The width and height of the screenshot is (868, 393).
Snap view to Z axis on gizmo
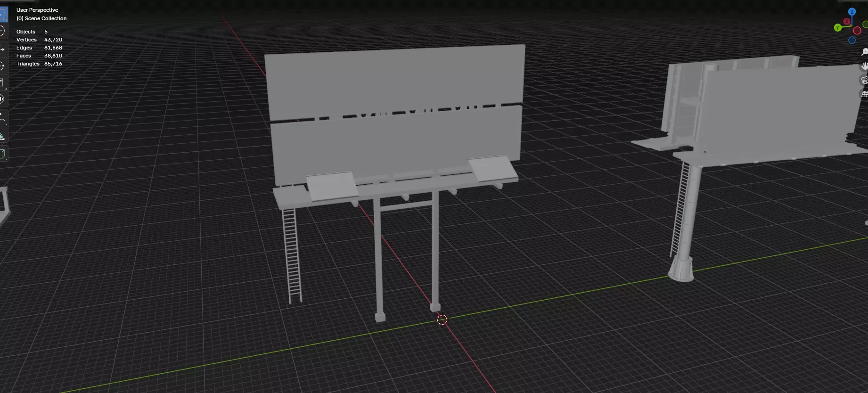pyautogui.click(x=852, y=12)
